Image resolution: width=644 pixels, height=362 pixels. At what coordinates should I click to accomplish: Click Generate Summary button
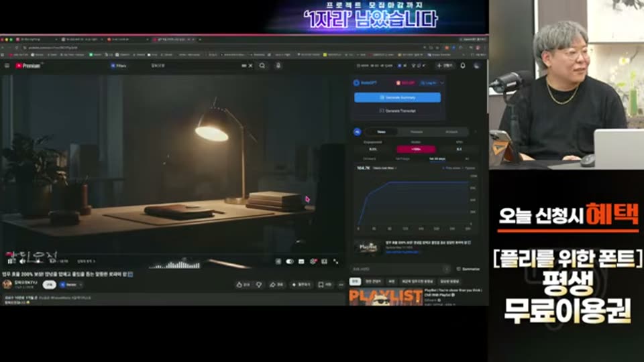[x=398, y=97]
